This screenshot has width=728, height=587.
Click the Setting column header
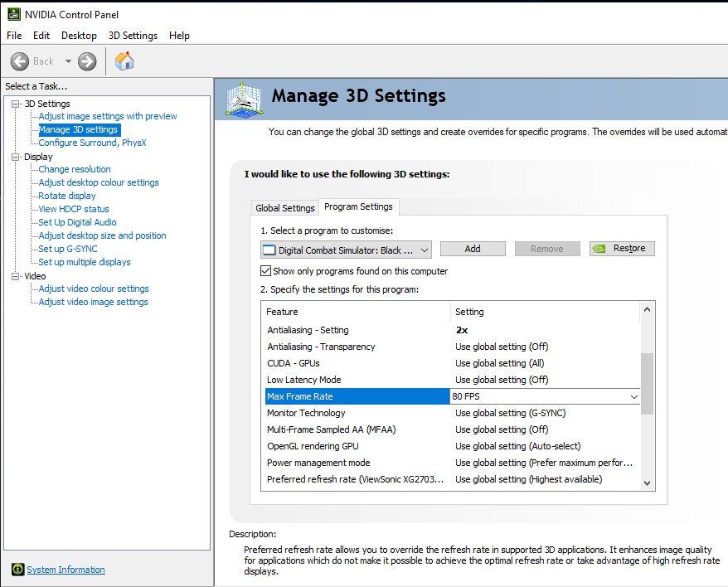coord(545,312)
